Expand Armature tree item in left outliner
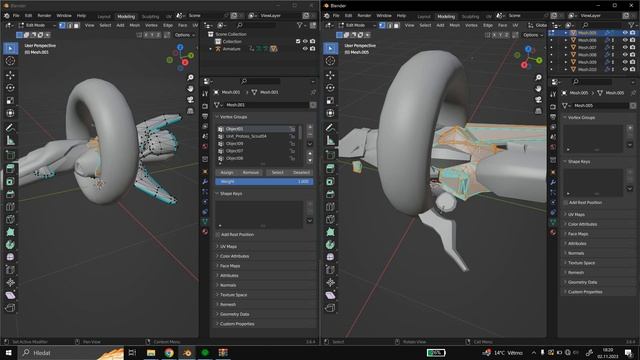The width and height of the screenshot is (640, 360). pyautogui.click(x=211, y=49)
